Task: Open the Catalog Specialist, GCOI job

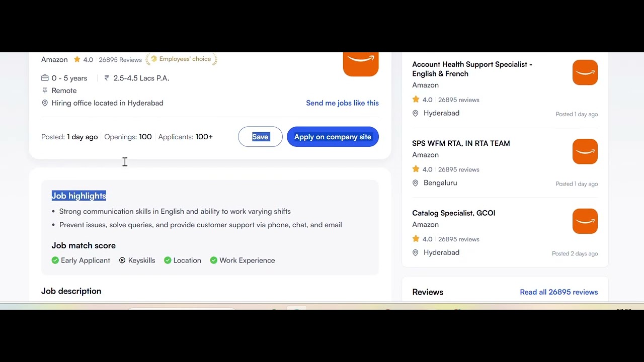Action: point(453,213)
